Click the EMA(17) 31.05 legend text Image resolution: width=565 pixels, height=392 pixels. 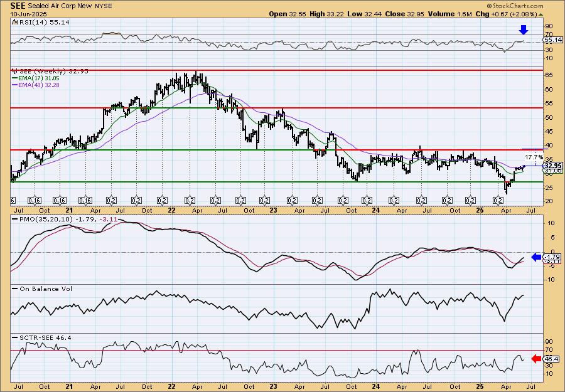click(39, 78)
